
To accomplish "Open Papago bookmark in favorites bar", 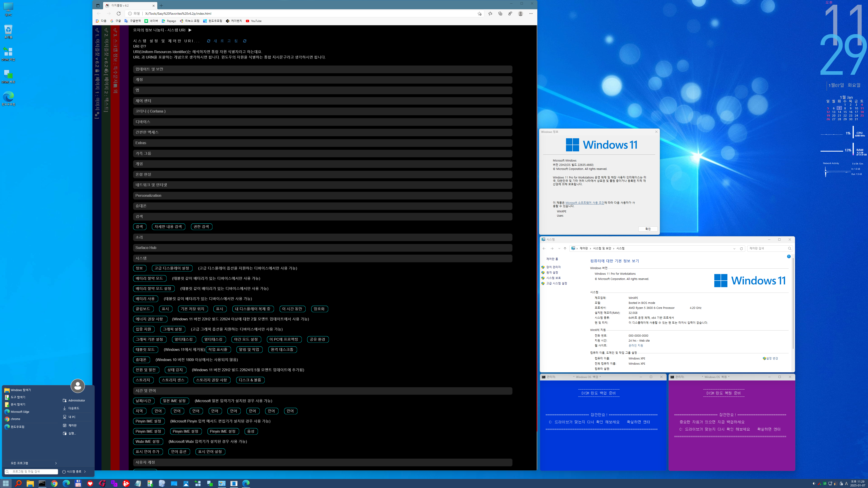I will 169,21.
